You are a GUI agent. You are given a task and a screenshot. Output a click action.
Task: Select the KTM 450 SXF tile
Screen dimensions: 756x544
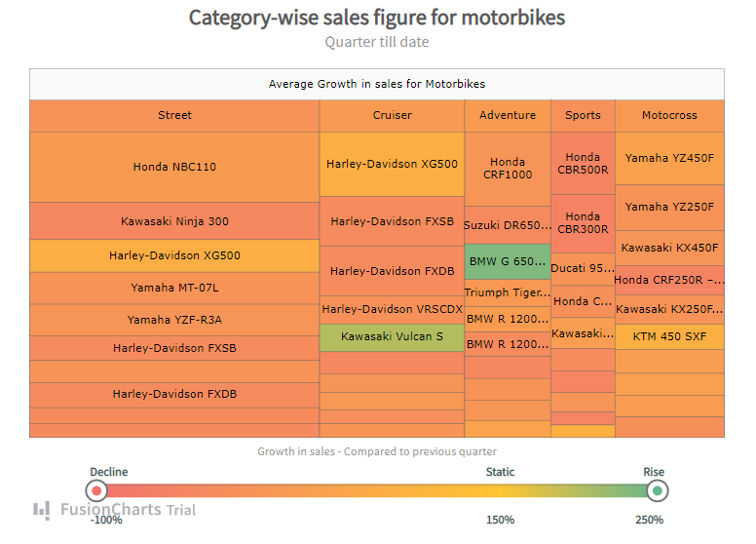(x=669, y=336)
